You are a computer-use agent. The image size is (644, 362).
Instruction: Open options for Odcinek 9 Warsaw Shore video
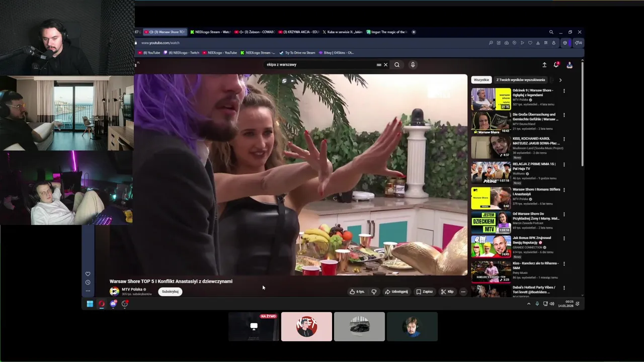pos(564,91)
